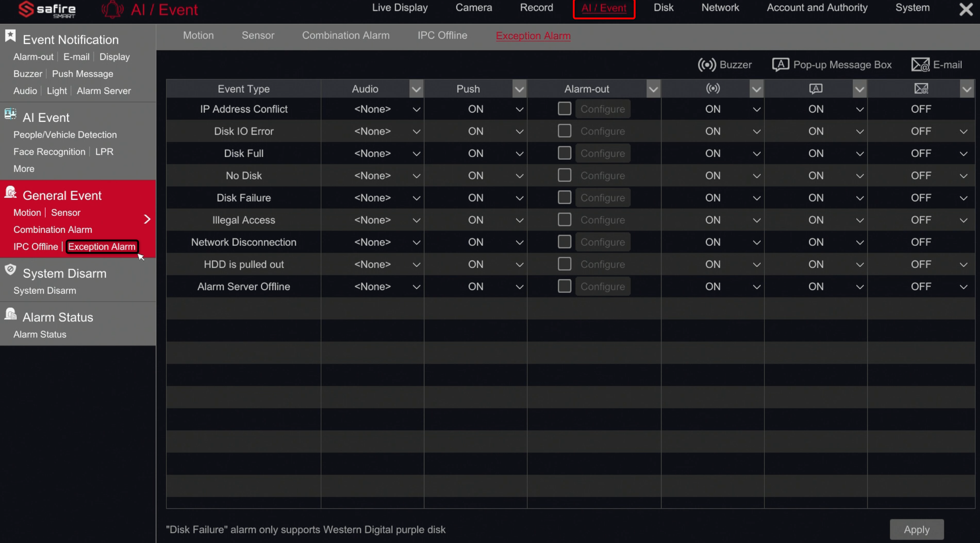Open Face Recognition sidebar link
Viewport: 980px width, 543px height.
pos(50,152)
